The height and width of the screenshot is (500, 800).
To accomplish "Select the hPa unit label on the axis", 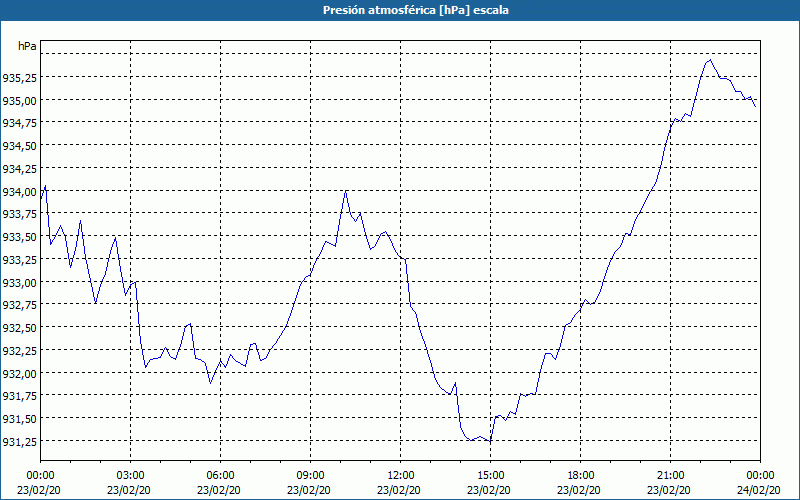I will pos(27,46).
